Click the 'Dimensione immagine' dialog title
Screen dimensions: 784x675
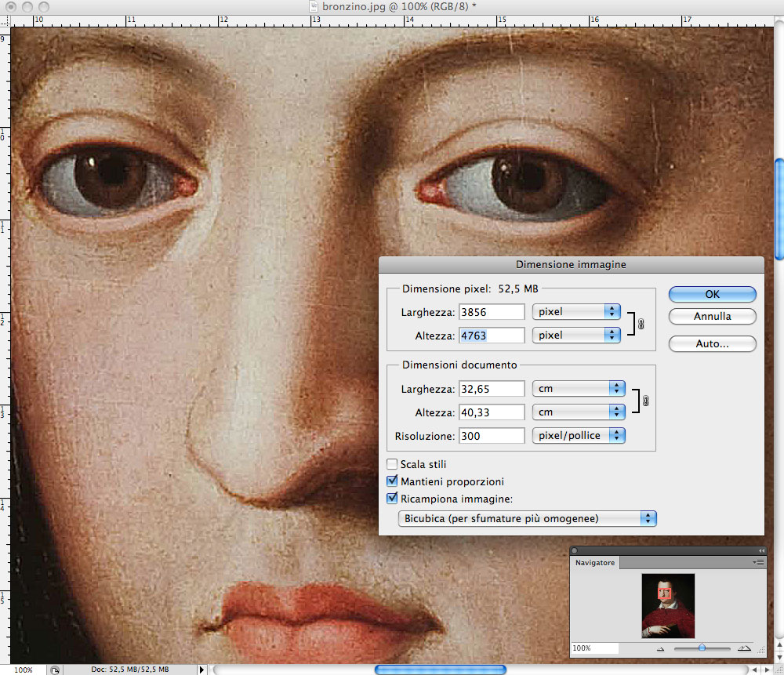(571, 264)
